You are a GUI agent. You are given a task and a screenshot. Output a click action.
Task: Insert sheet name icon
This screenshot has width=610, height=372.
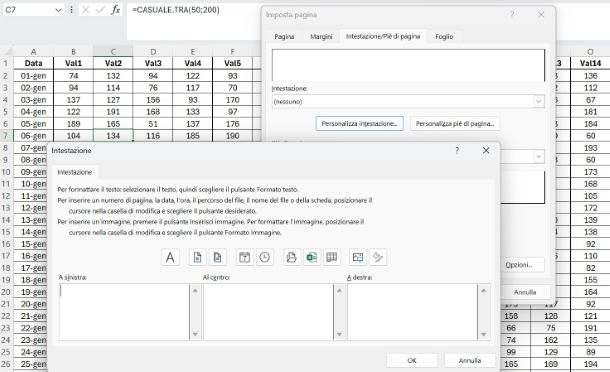point(331,257)
